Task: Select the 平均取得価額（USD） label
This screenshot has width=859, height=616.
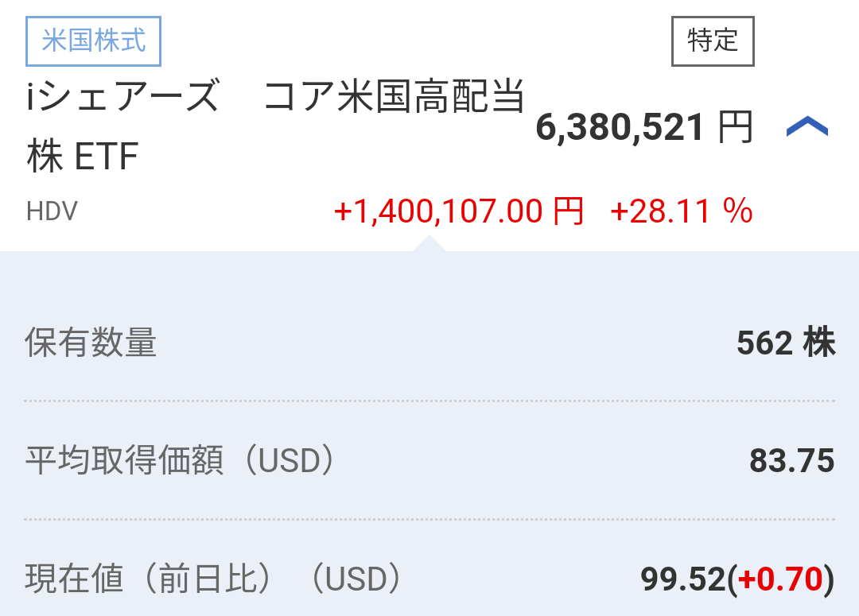Action: tap(180, 461)
